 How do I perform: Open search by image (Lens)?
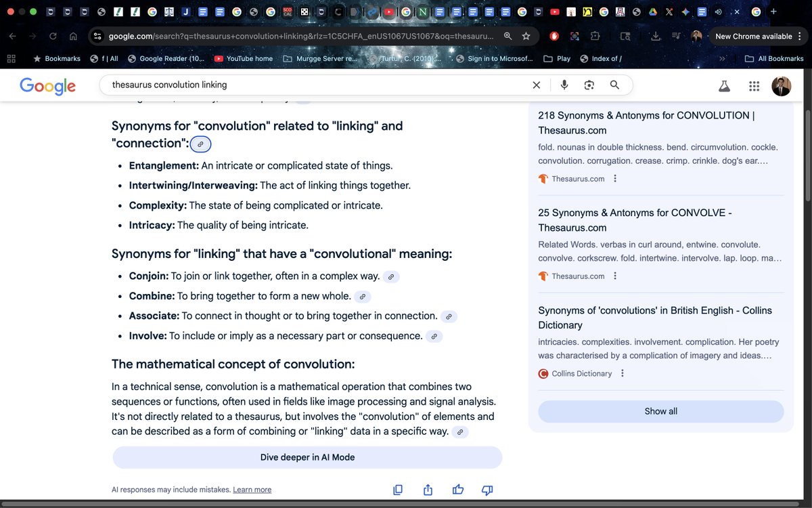[x=589, y=85]
